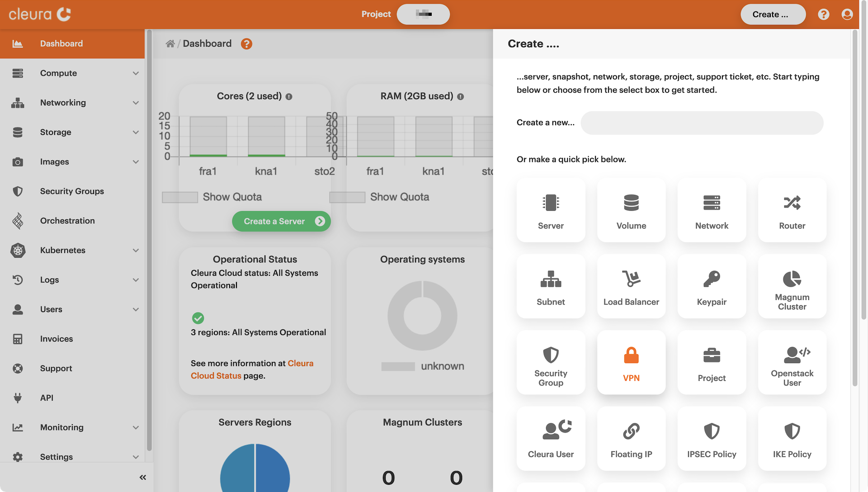The image size is (868, 492).
Task: Open the Invoices sidebar item
Action: click(x=57, y=339)
